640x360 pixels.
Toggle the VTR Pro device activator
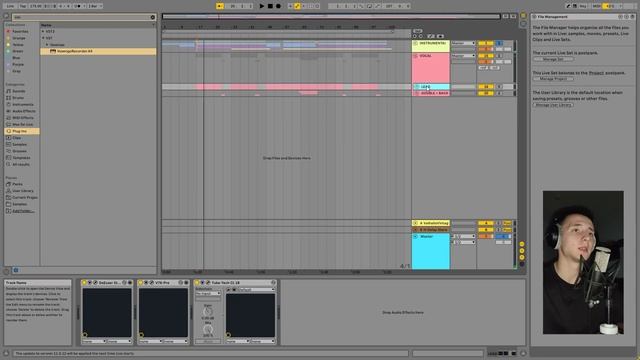140,282
